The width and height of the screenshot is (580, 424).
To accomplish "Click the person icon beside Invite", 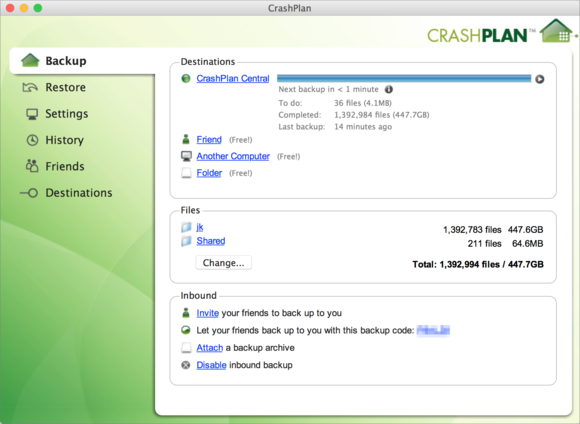I will 186,313.
